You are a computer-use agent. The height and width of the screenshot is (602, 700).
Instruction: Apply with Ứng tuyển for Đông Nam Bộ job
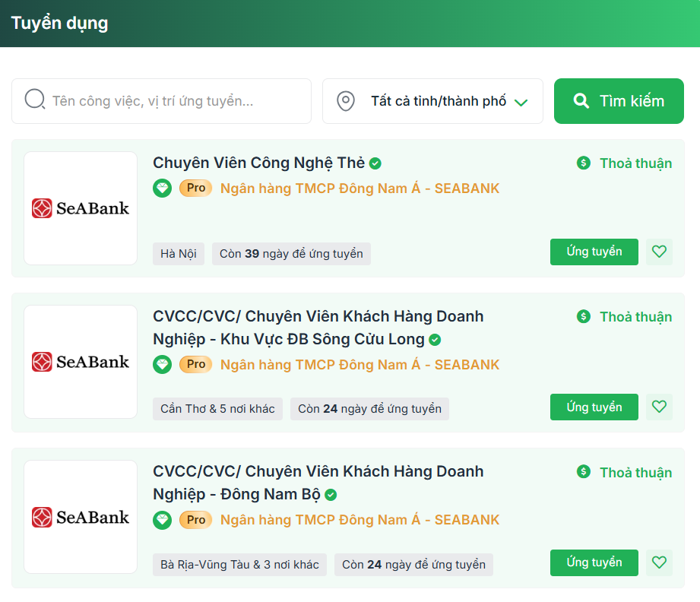[594, 562]
